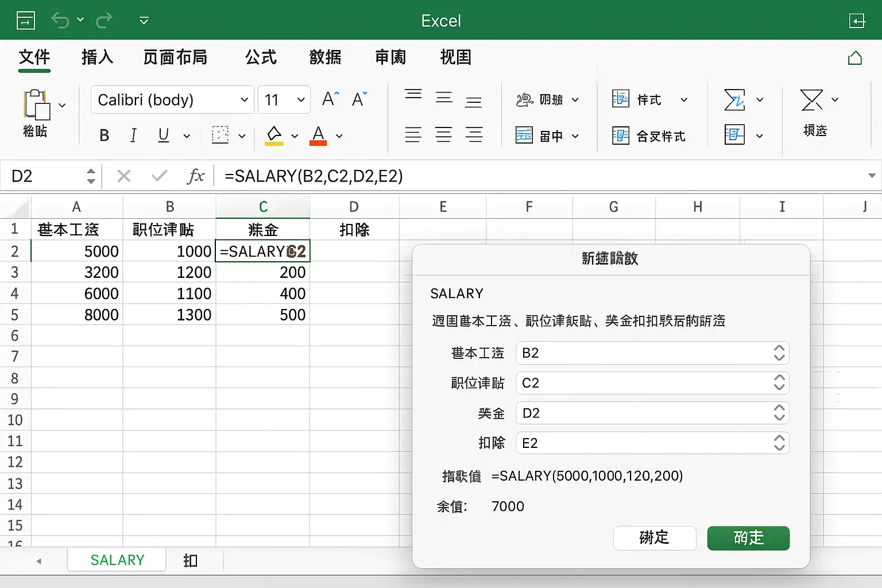Click the green confirm button in dialog
The width and height of the screenshot is (882, 588).
748,538
